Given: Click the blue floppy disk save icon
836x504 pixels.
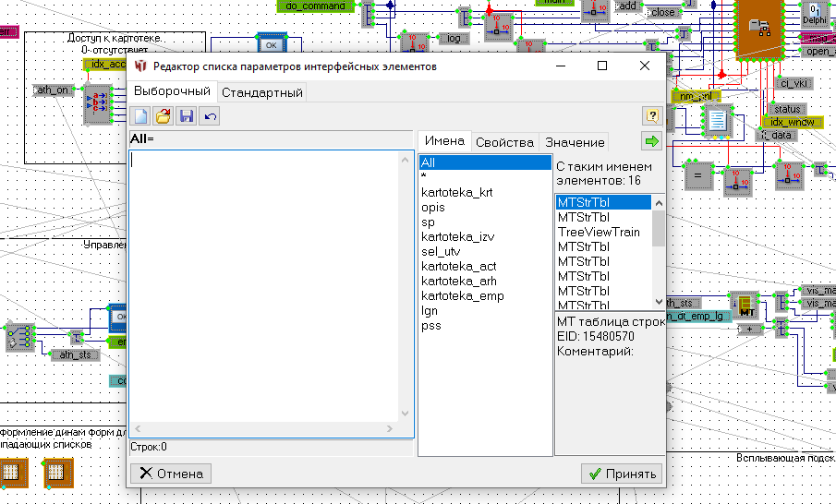Looking at the screenshot, I should tap(187, 115).
